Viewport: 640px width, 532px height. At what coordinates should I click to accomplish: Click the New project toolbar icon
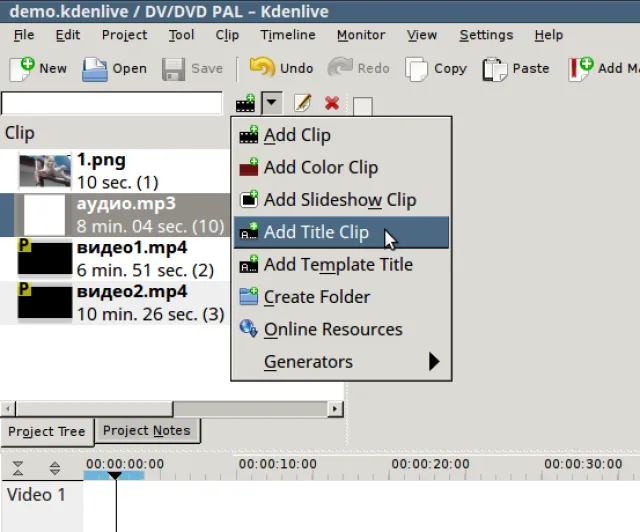pos(22,69)
